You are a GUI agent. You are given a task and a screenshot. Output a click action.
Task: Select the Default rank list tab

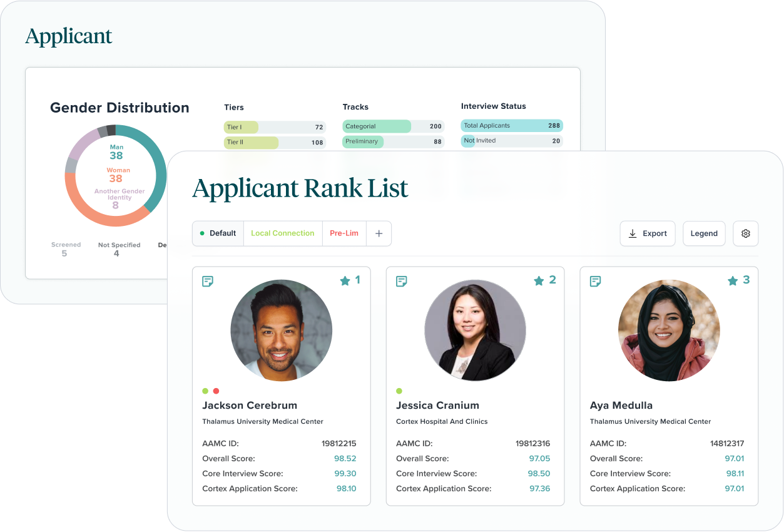click(218, 233)
